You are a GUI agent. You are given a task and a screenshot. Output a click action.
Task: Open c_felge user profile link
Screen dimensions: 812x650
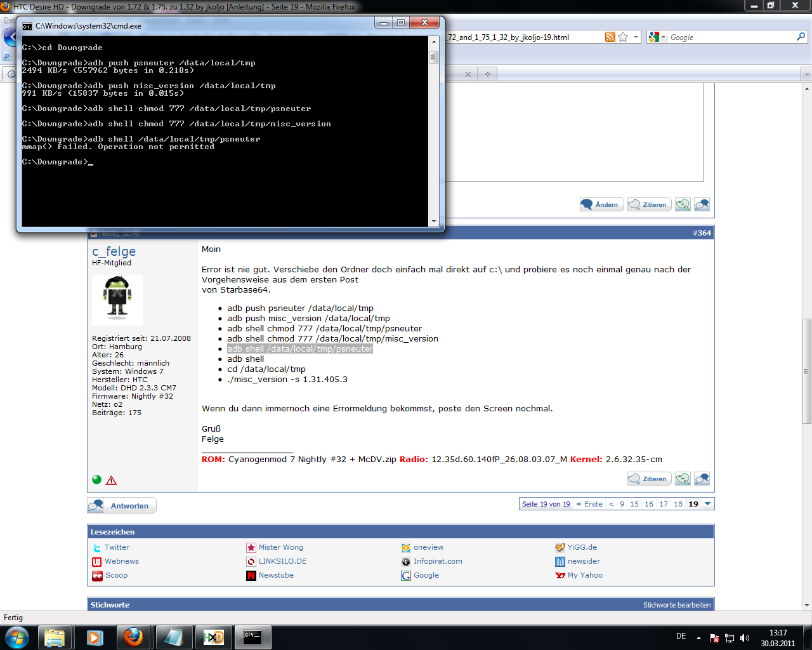(114, 251)
